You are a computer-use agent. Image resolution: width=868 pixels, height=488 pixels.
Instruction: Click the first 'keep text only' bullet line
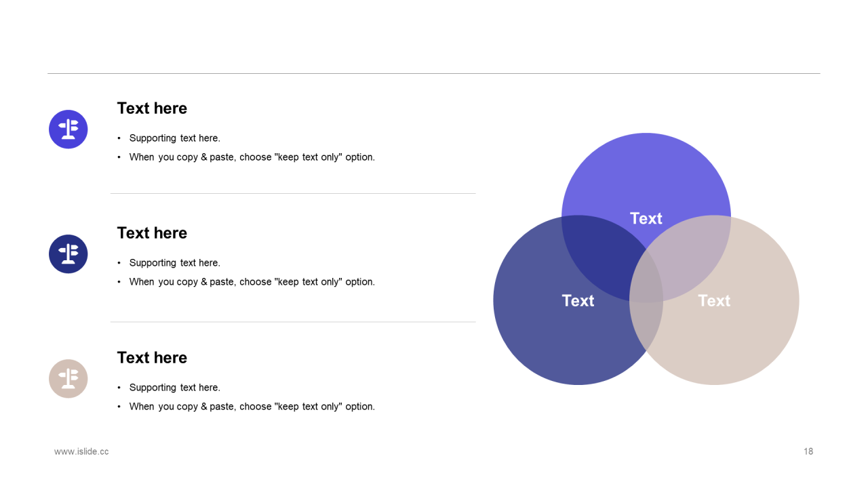(252, 157)
